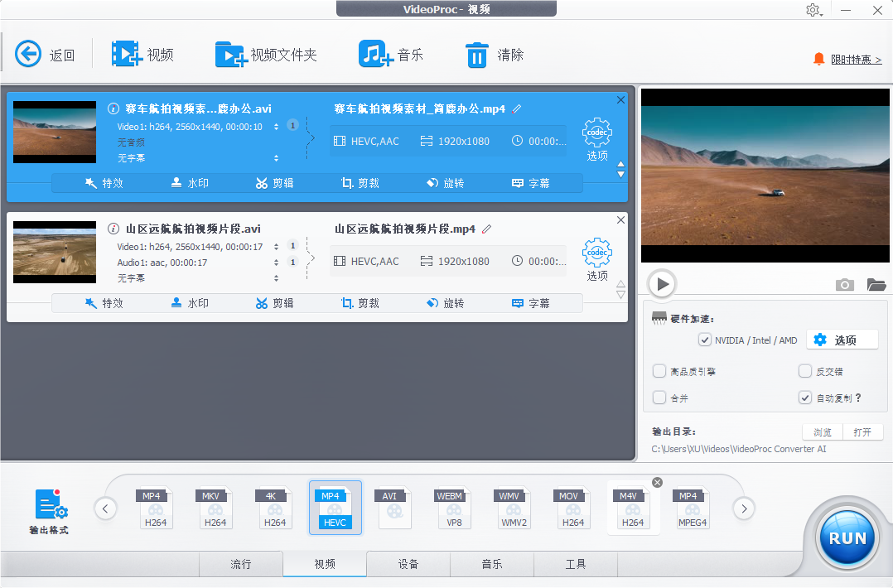Click 浏览 to change the output directory

[821, 431]
